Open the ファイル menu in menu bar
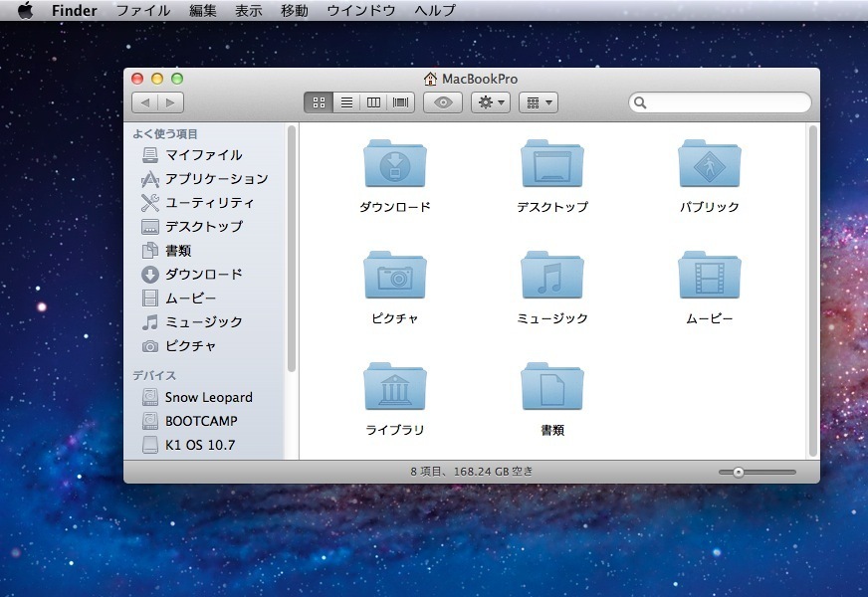 [142, 11]
